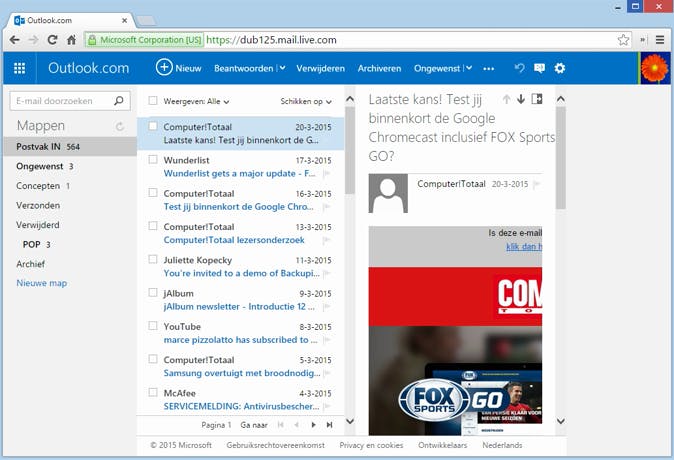Open the settings gear icon
The width and height of the screenshot is (674, 460).
[560, 68]
